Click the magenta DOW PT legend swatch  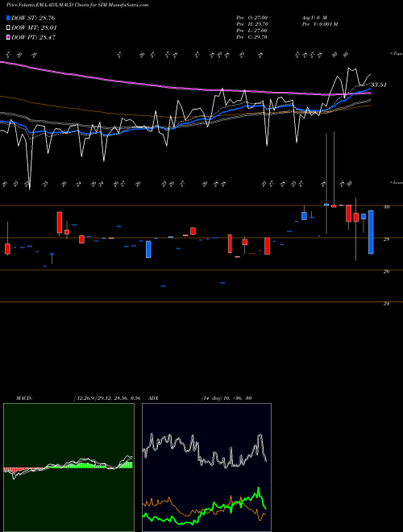tap(8, 37)
